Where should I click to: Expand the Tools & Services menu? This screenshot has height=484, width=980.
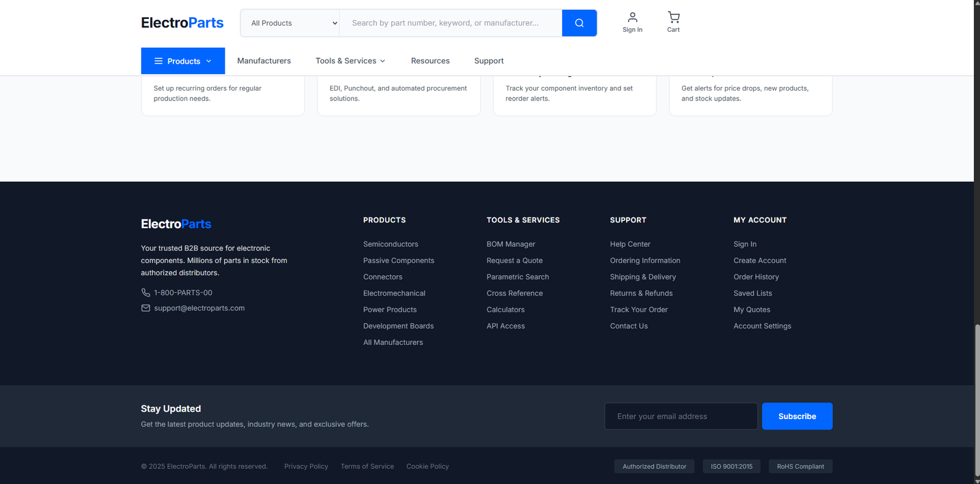(x=350, y=61)
